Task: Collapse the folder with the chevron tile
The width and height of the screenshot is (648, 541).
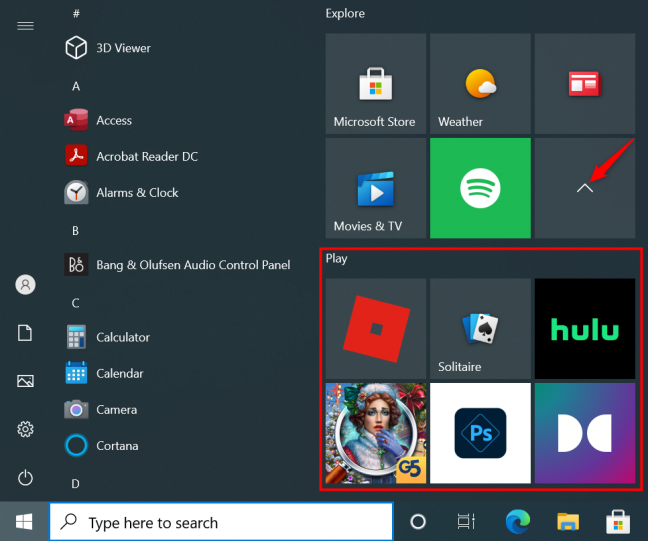Action: 585,188
